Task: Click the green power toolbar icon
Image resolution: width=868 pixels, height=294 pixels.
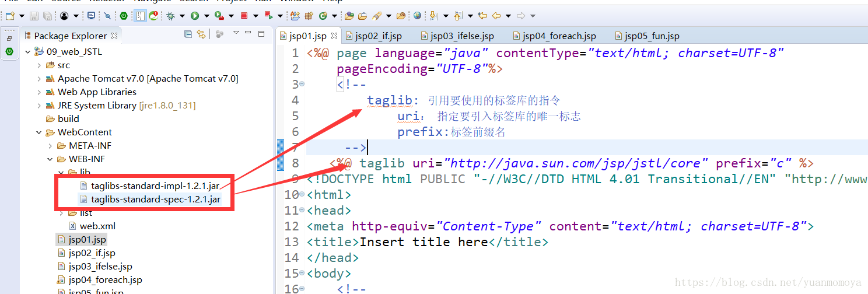Action: tap(124, 16)
